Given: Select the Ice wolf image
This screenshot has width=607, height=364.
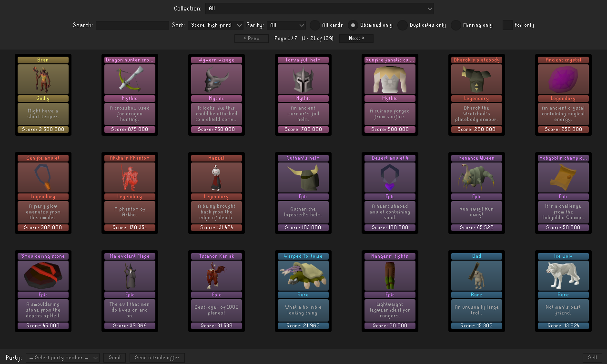Looking at the screenshot, I should click(x=563, y=275).
